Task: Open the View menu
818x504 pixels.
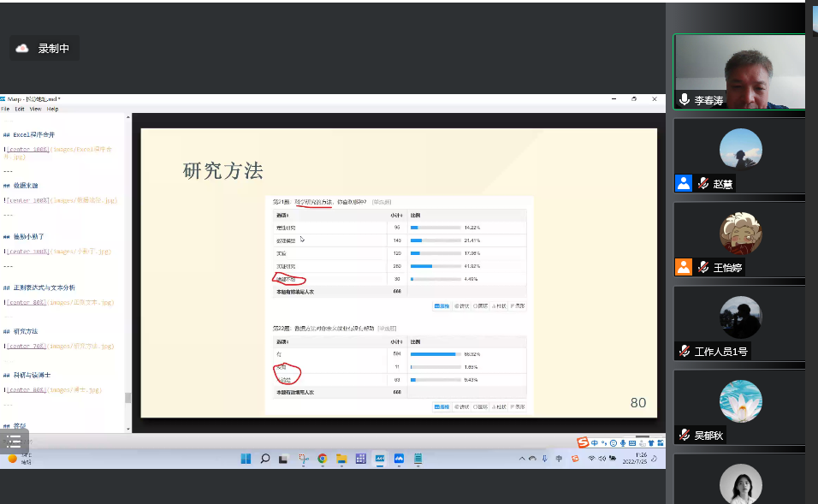Action: pos(35,109)
